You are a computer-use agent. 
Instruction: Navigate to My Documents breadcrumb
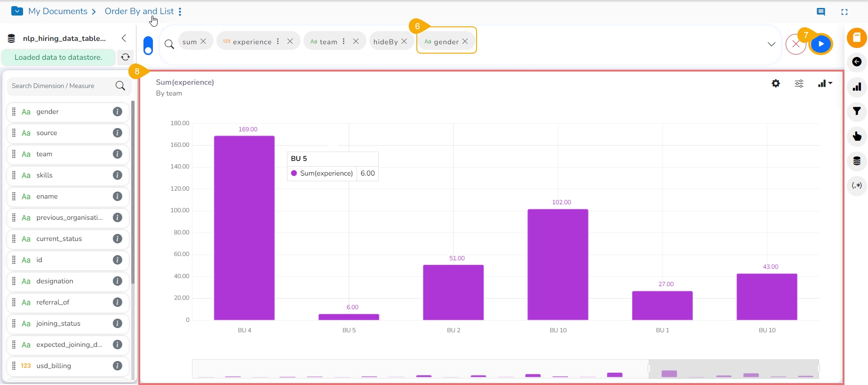tap(57, 11)
